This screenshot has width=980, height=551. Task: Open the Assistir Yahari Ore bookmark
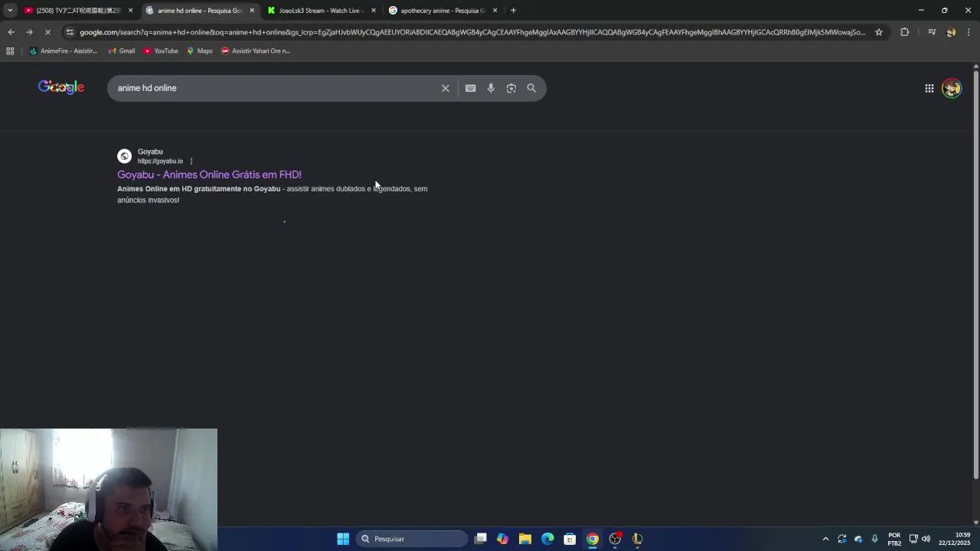click(x=256, y=51)
